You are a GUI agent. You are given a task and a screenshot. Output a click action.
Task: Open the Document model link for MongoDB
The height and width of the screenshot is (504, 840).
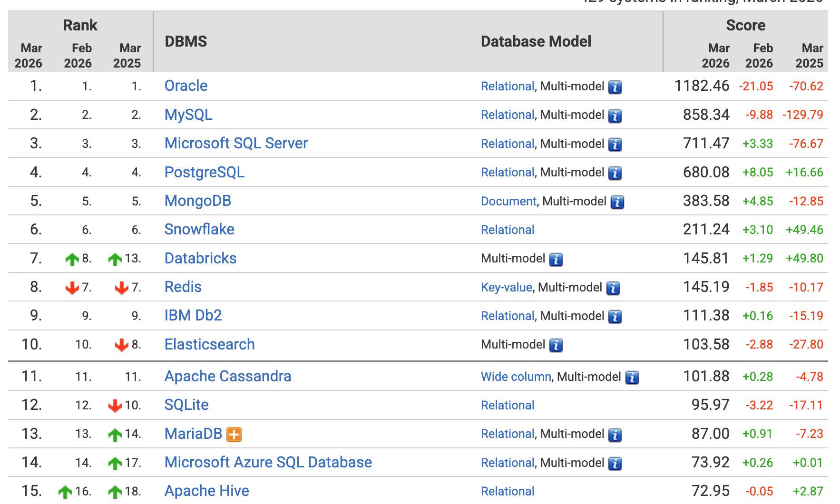pyautogui.click(x=508, y=201)
